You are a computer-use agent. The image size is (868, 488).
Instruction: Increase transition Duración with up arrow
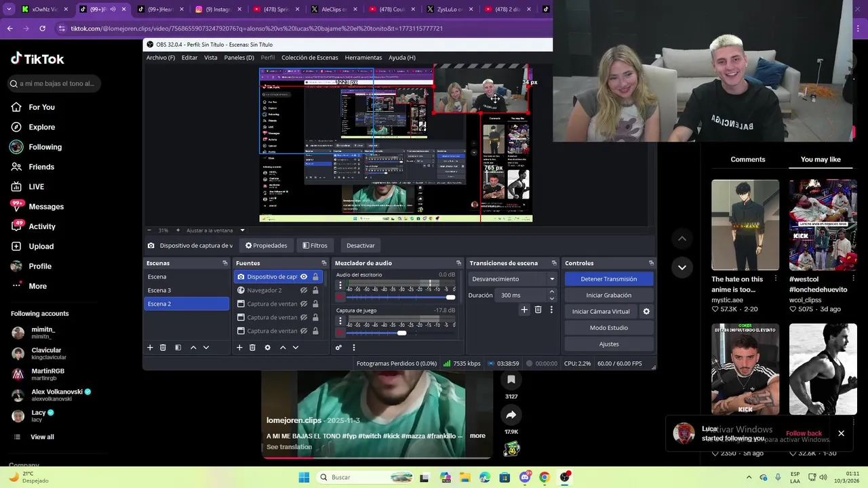(x=552, y=292)
